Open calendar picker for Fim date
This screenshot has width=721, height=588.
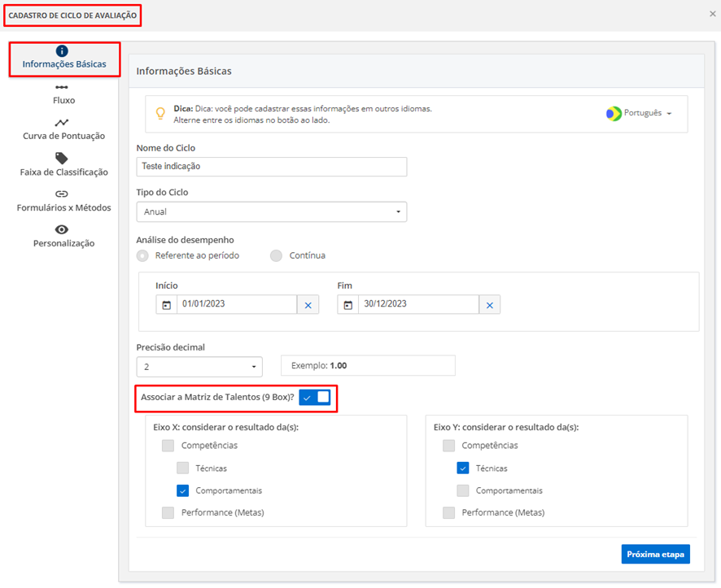click(348, 305)
